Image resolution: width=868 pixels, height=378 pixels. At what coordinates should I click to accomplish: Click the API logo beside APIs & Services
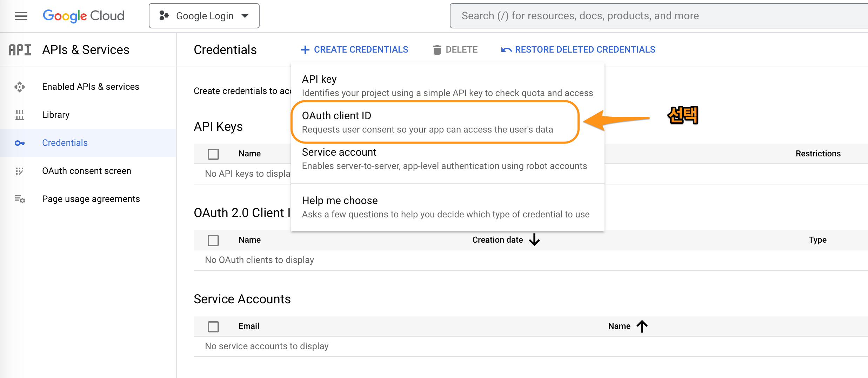(x=20, y=50)
